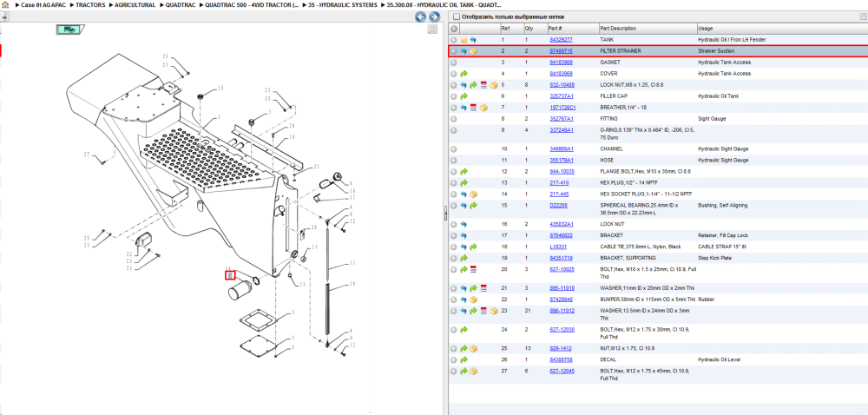Sort by Usage column header
Image resolution: width=868 pixels, height=415 pixels.
point(782,29)
